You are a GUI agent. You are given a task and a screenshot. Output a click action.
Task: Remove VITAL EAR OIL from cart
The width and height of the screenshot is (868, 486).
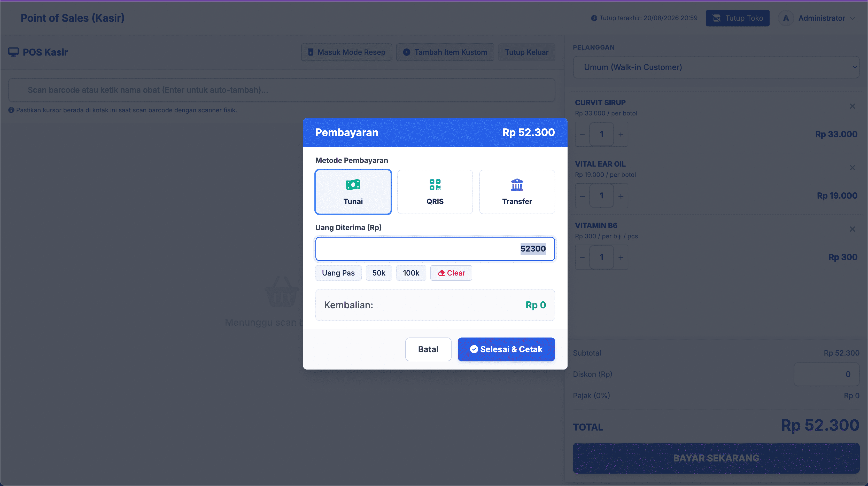pos(852,167)
